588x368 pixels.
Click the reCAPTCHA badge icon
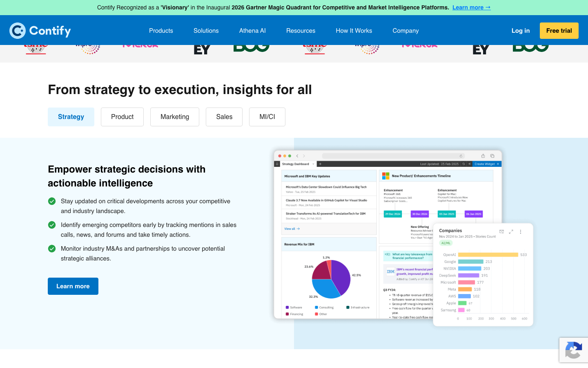tap(574, 350)
